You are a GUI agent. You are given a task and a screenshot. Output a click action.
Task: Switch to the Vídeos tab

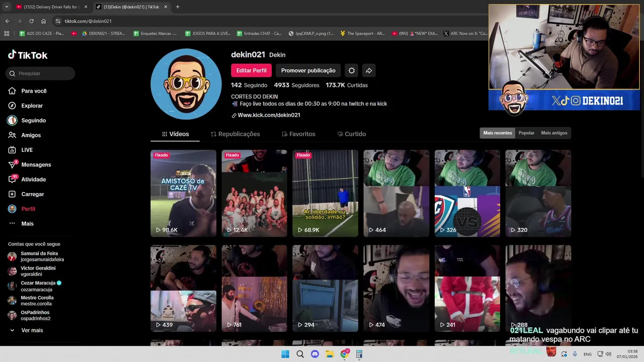point(175,134)
